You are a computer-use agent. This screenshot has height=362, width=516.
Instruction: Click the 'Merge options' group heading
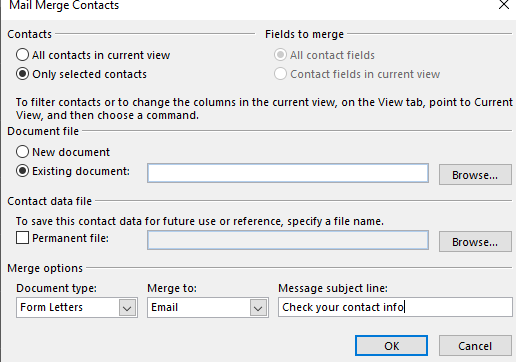coord(45,268)
